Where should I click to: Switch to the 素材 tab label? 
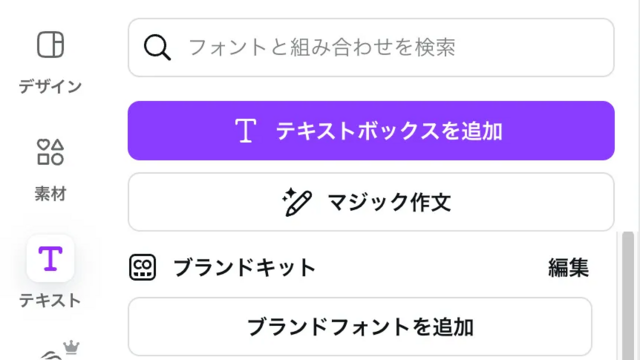tap(50, 193)
